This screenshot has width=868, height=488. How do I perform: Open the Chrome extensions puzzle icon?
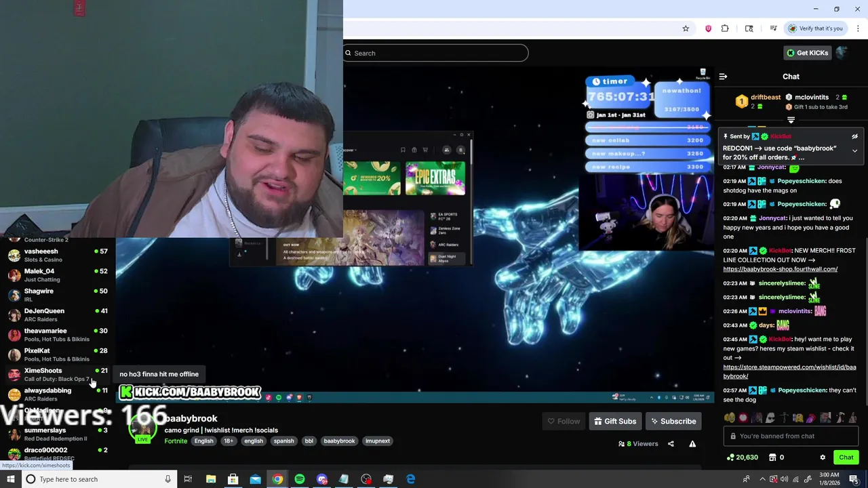click(x=725, y=28)
